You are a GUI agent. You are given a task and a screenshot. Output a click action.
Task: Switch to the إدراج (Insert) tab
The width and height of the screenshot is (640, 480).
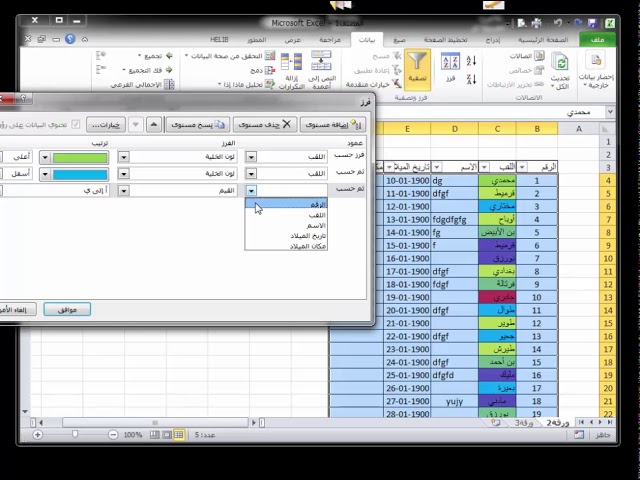(493, 40)
